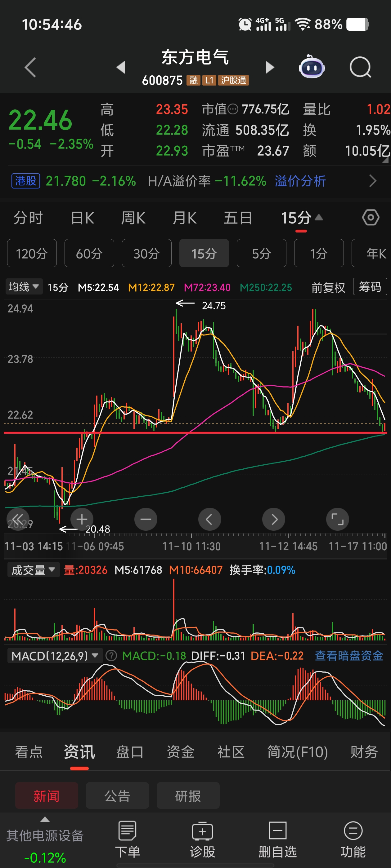
Task: Open 溢价分析 premium analysis link
Action: [300, 181]
